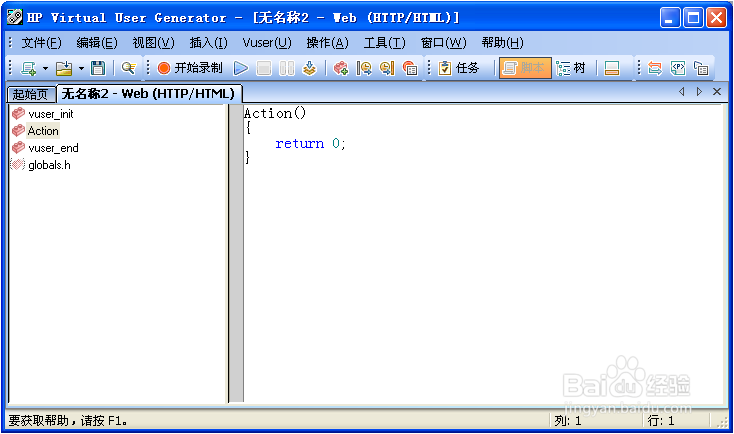The image size is (734, 434).
Task: Click the find magnifier icon
Action: (x=128, y=68)
